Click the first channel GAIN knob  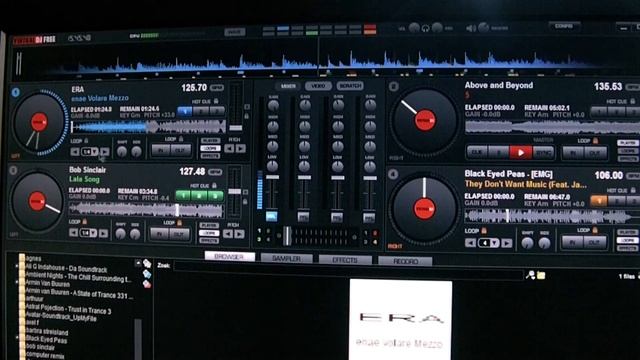coord(273,106)
